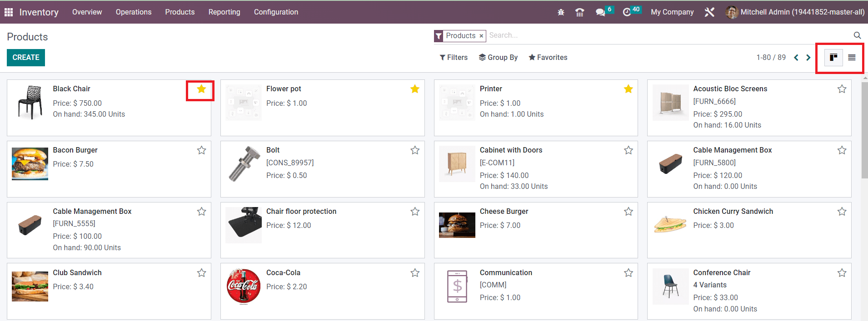
Task: Click the wrench tools icon
Action: click(x=709, y=12)
